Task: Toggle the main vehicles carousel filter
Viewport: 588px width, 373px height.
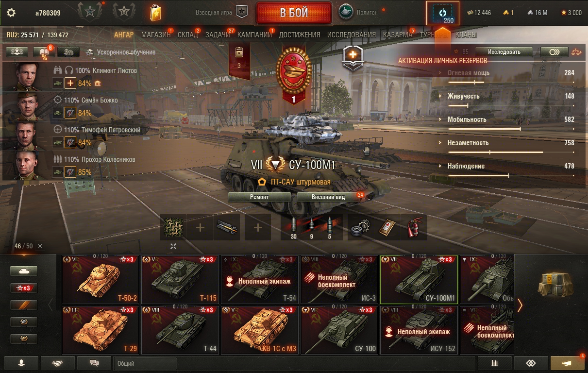Action: point(24,271)
